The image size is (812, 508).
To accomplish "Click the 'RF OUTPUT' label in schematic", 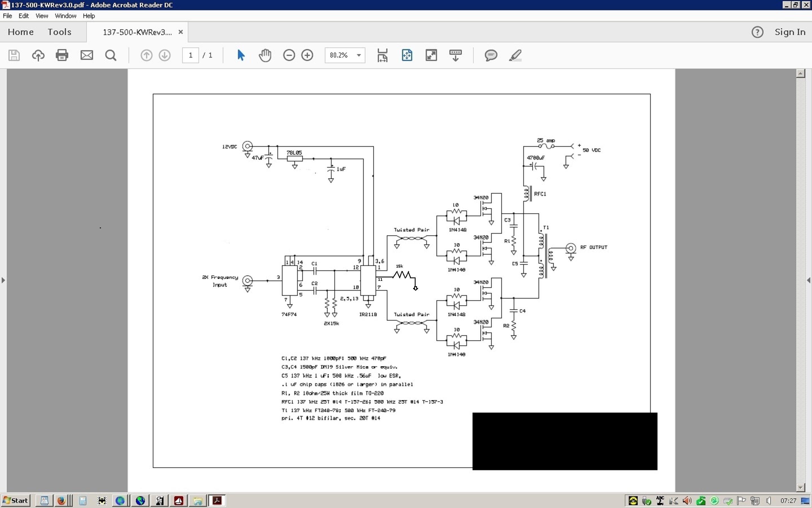I will (x=593, y=247).
